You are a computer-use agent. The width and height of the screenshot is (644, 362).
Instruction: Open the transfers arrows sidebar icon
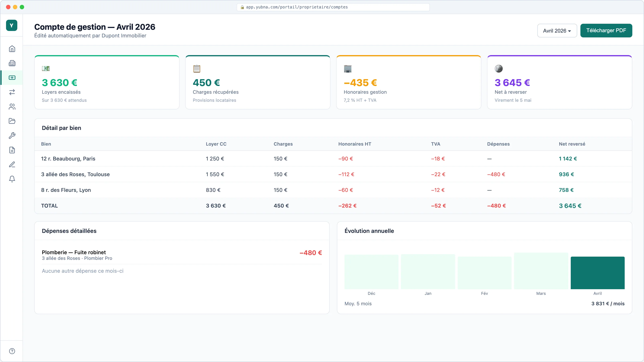(12, 92)
